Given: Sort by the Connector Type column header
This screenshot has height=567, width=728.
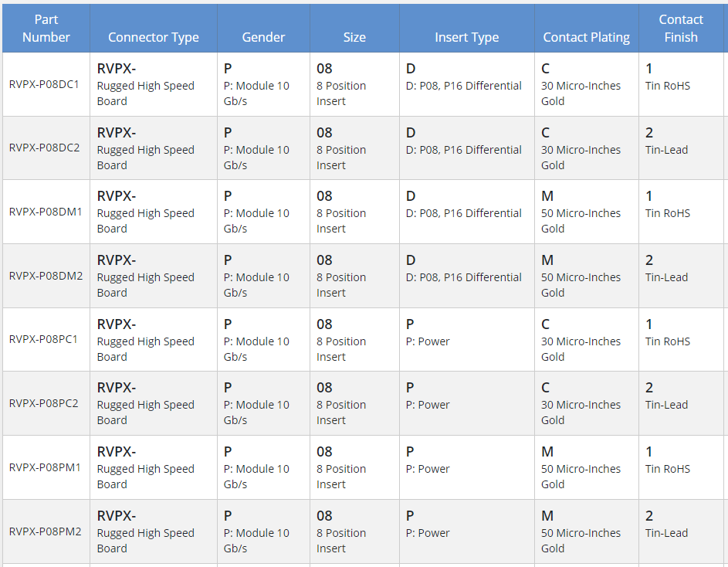Looking at the screenshot, I should (153, 37).
